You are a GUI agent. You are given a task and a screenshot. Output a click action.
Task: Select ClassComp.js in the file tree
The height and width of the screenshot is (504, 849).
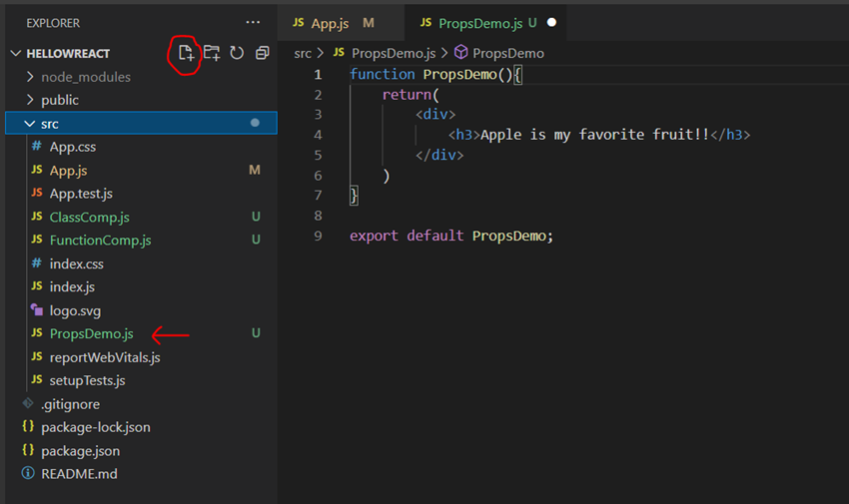point(89,217)
